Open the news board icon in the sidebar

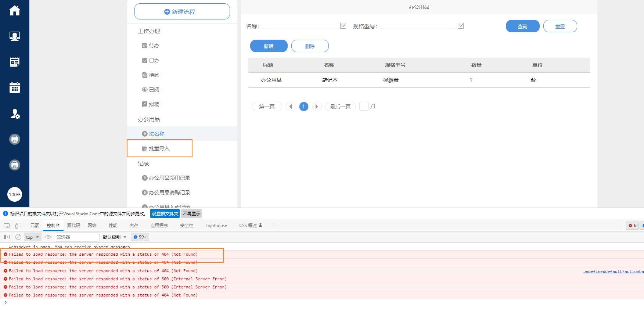tap(15, 62)
